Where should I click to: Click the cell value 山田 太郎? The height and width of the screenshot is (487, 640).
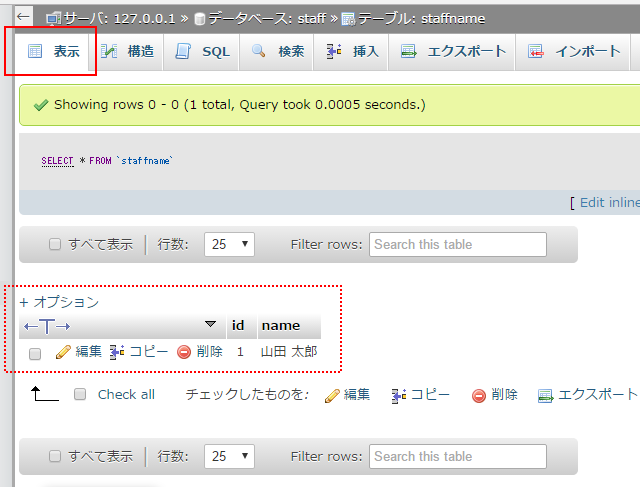[289, 351]
